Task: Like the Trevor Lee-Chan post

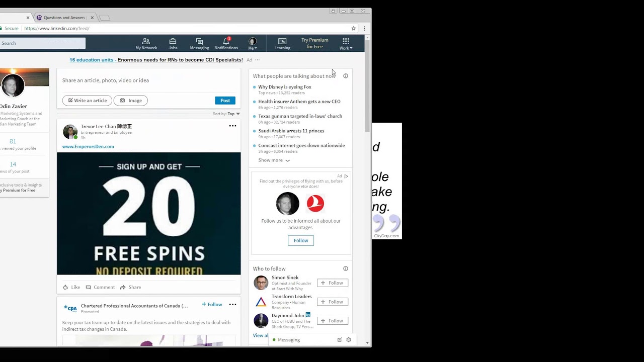Action: pyautogui.click(x=71, y=287)
